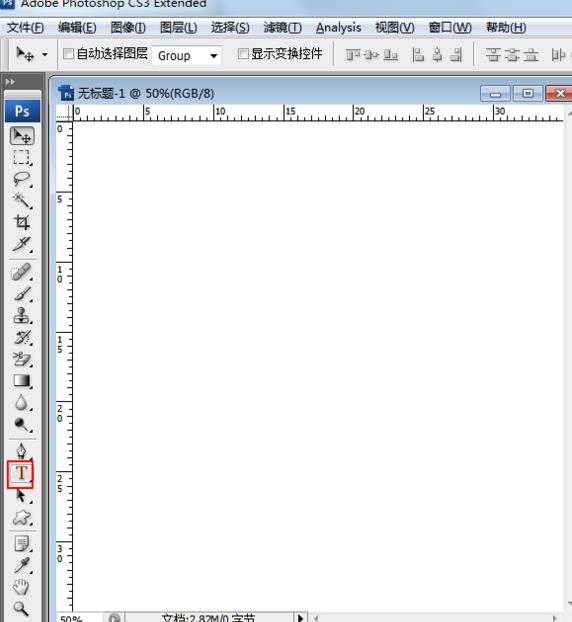This screenshot has height=622, width=572.
Task: Click align top edges button
Action: (x=352, y=55)
